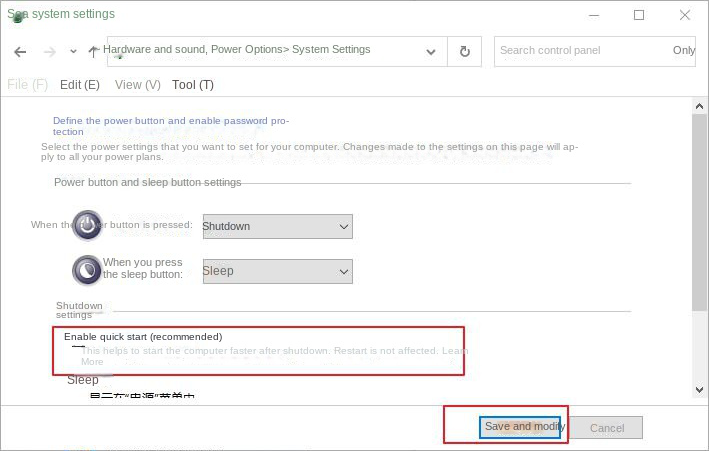This screenshot has width=709, height=451.
Task: Open the sleep button Sleep dropdown
Action: [277, 271]
